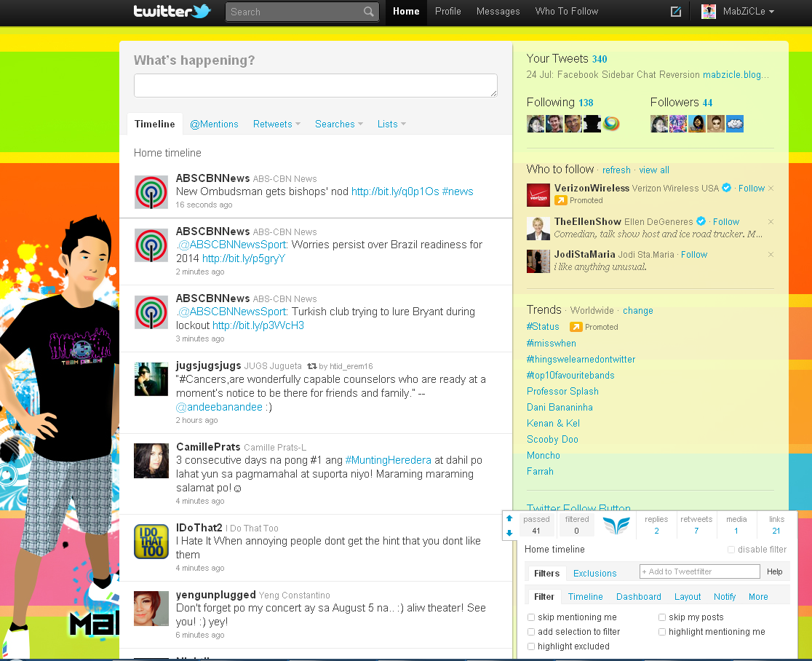Select the Timeline tab
Viewport: 812px width, 661px height.
tap(154, 124)
